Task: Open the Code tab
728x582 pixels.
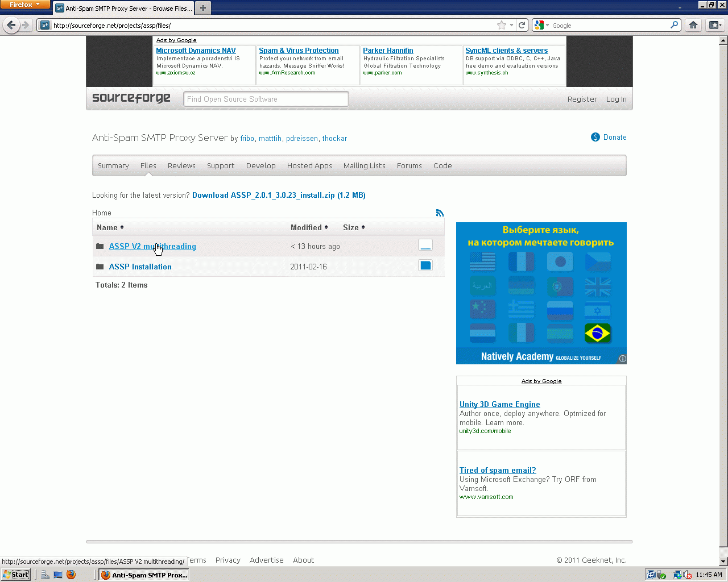Action: tap(442, 165)
